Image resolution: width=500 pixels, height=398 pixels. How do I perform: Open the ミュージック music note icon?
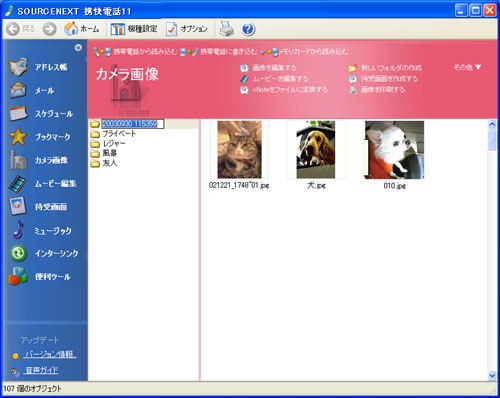click(x=18, y=230)
